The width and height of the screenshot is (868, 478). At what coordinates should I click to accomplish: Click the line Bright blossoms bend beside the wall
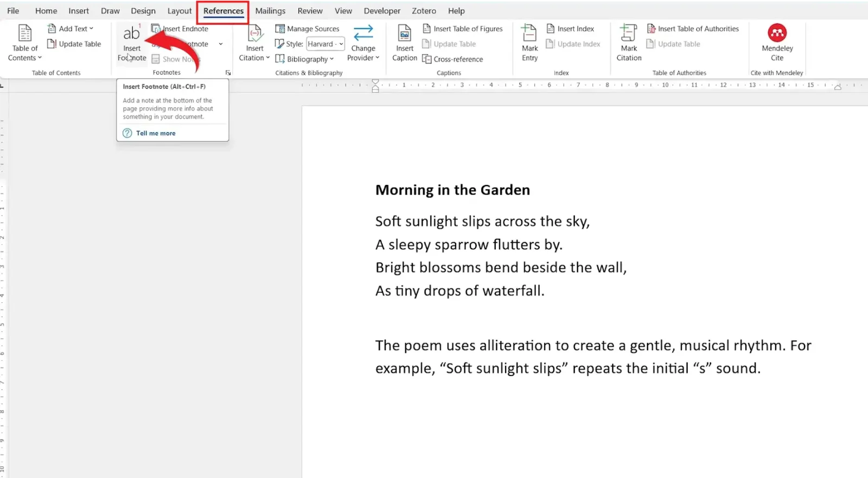coord(501,268)
